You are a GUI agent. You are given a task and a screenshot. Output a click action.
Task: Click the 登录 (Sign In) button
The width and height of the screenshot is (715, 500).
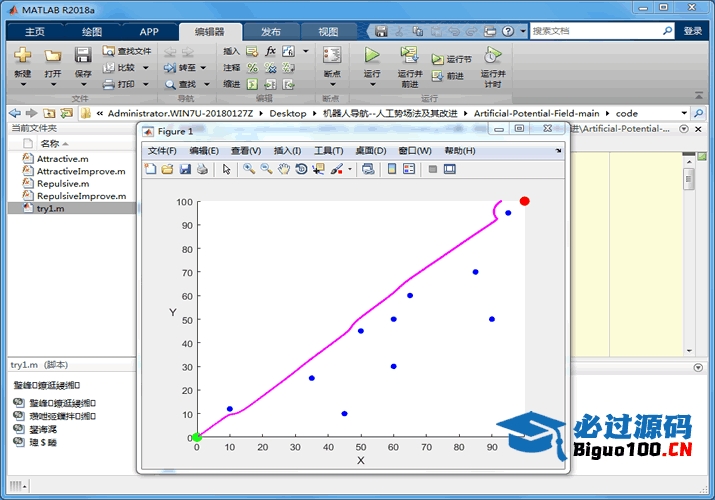tap(693, 31)
